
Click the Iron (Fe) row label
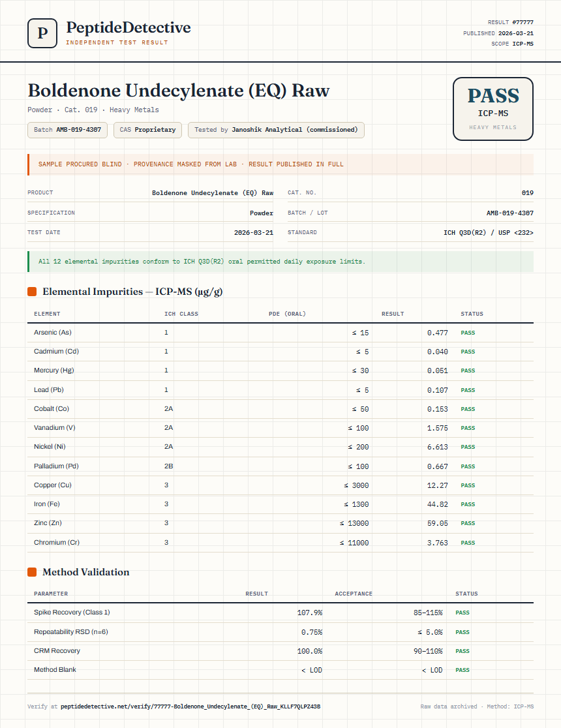[47, 504]
